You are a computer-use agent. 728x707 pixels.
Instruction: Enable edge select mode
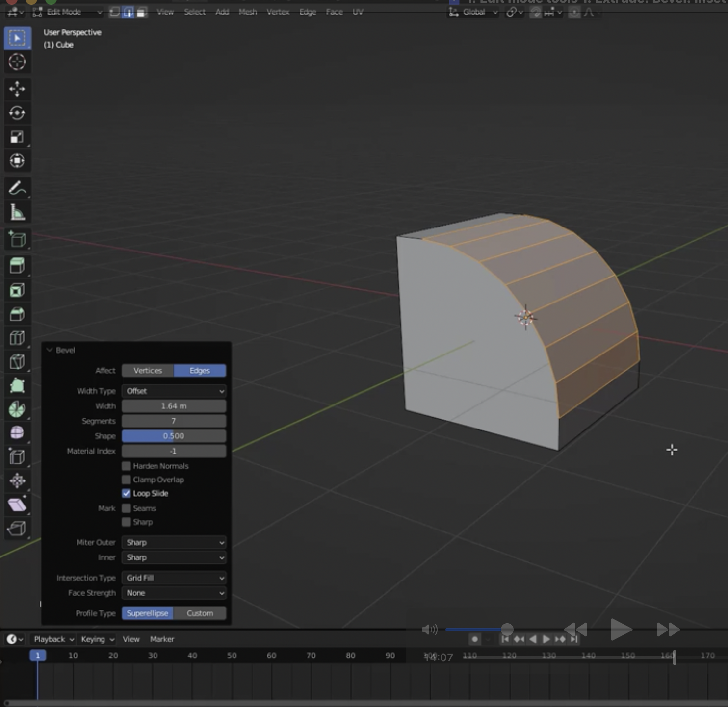tap(128, 12)
